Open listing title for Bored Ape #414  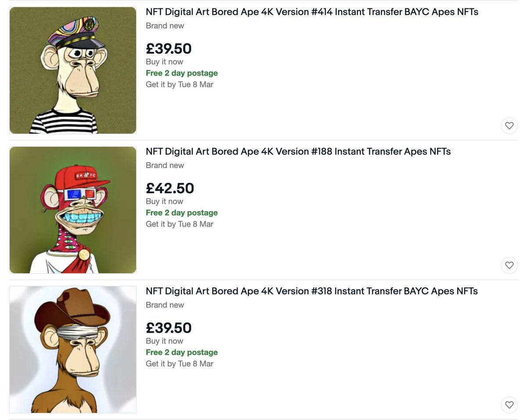tap(312, 12)
